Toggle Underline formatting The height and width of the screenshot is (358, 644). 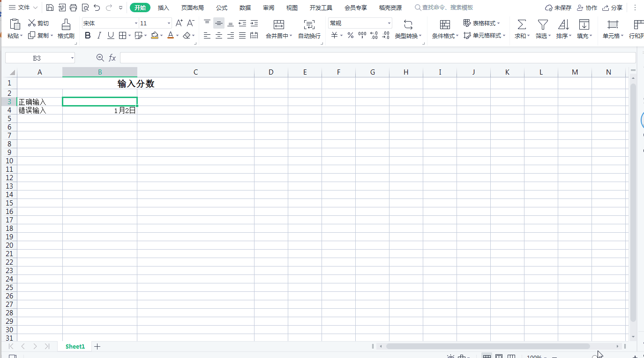[111, 35]
